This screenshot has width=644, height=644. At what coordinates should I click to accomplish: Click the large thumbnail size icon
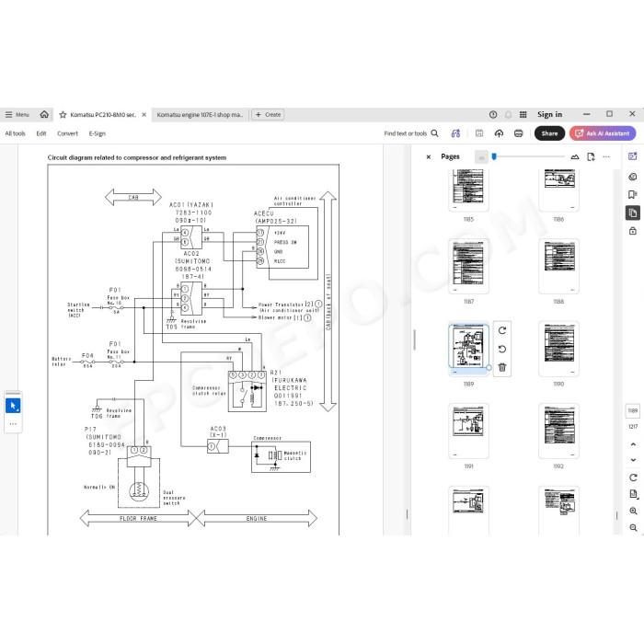[x=575, y=157]
